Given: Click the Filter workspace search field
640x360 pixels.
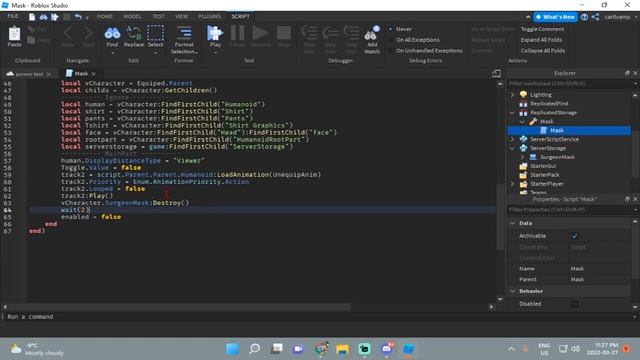Looking at the screenshot, I should point(569,84).
